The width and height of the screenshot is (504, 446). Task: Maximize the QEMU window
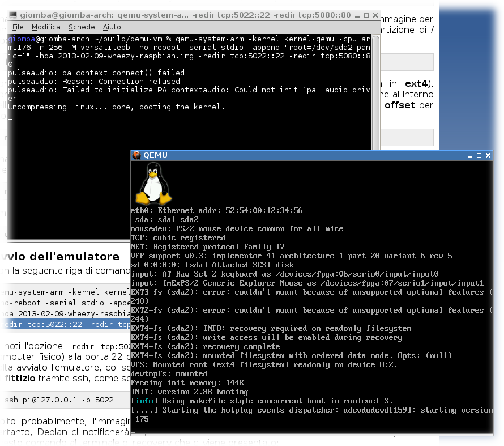479,155
